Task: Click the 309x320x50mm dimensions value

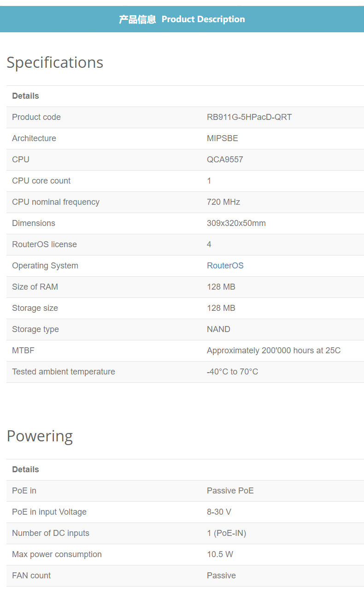Action: [236, 223]
